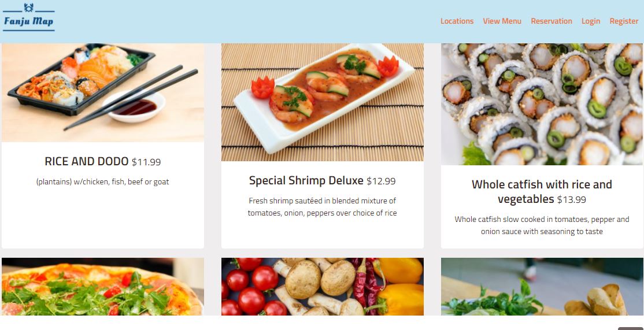
Task: Open the Locations page
Action: click(457, 21)
